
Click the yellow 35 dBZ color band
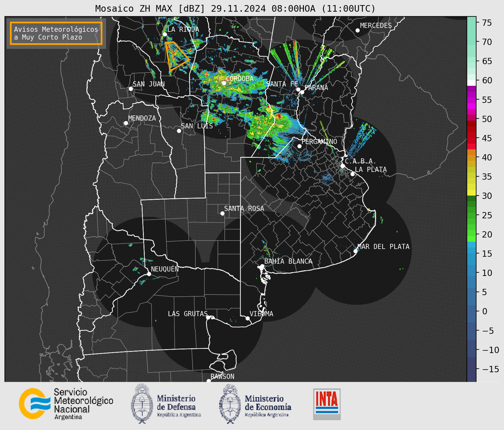click(x=471, y=180)
